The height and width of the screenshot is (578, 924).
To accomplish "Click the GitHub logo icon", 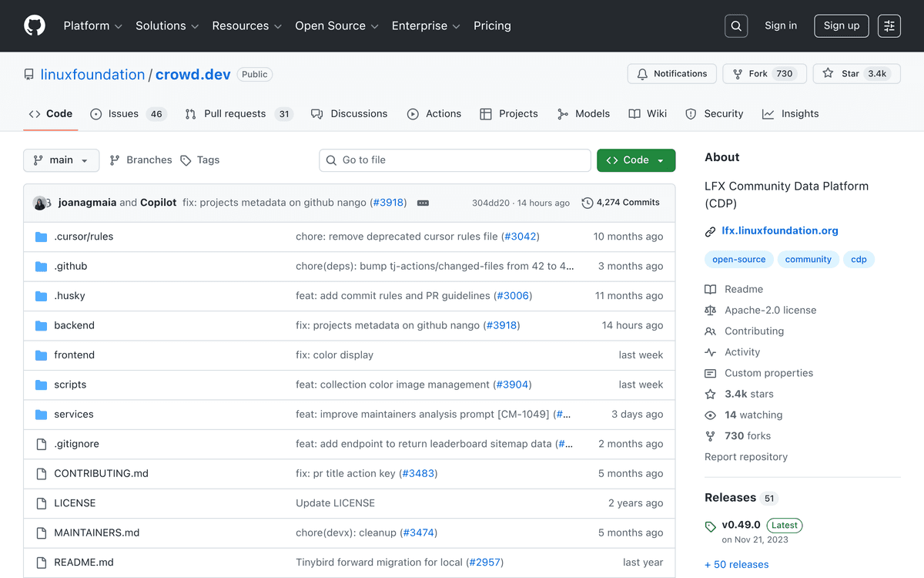I will click(35, 25).
